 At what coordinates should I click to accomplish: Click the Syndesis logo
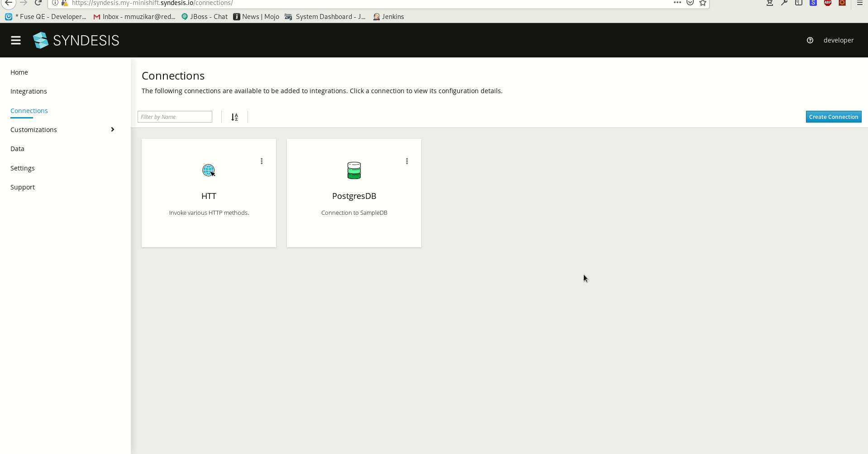[76, 40]
